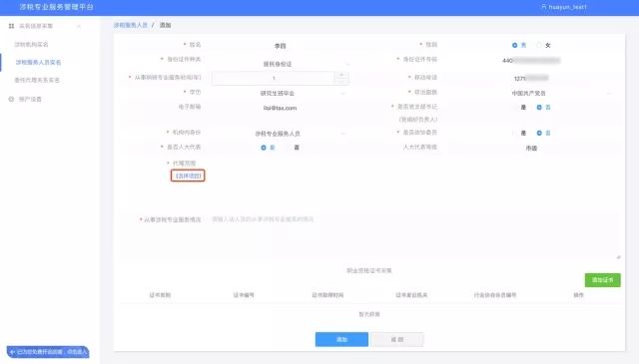Open the ID type dropdown showing 居民身份证
The width and height of the screenshot is (639, 364).
pyautogui.click(x=280, y=64)
